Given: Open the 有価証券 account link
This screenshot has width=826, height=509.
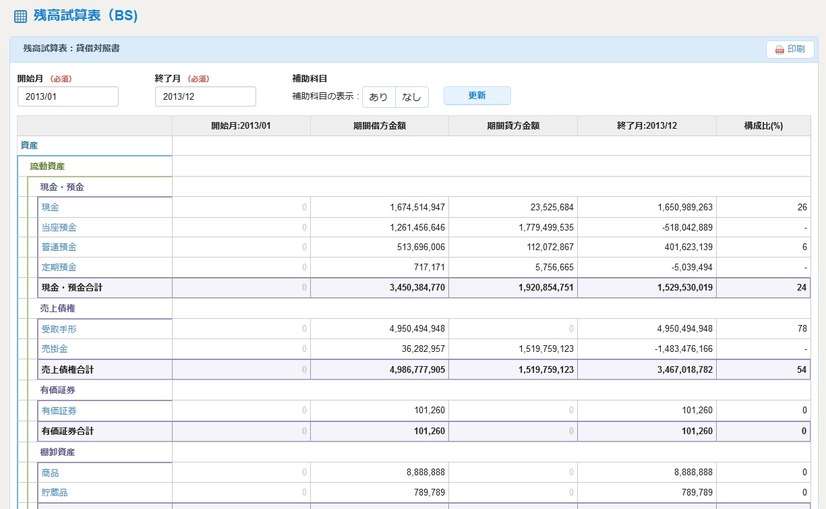Looking at the screenshot, I should (58, 409).
